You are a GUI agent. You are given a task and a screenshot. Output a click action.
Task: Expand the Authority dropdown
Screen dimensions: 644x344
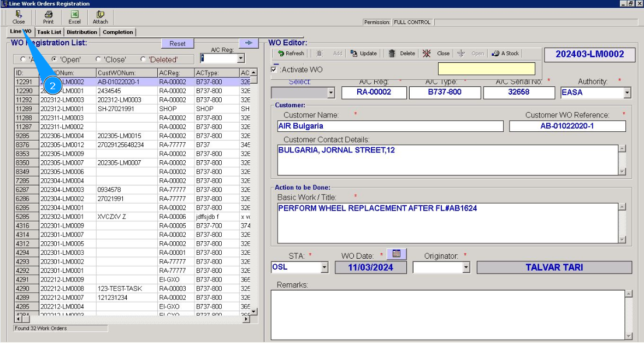[627, 93]
